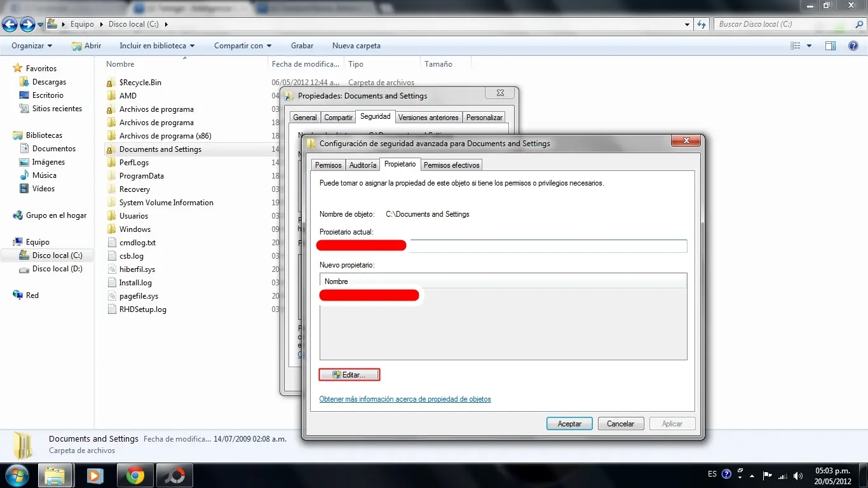Open the Windows Start orb
This screenshot has width=868, height=488.
(x=17, y=475)
